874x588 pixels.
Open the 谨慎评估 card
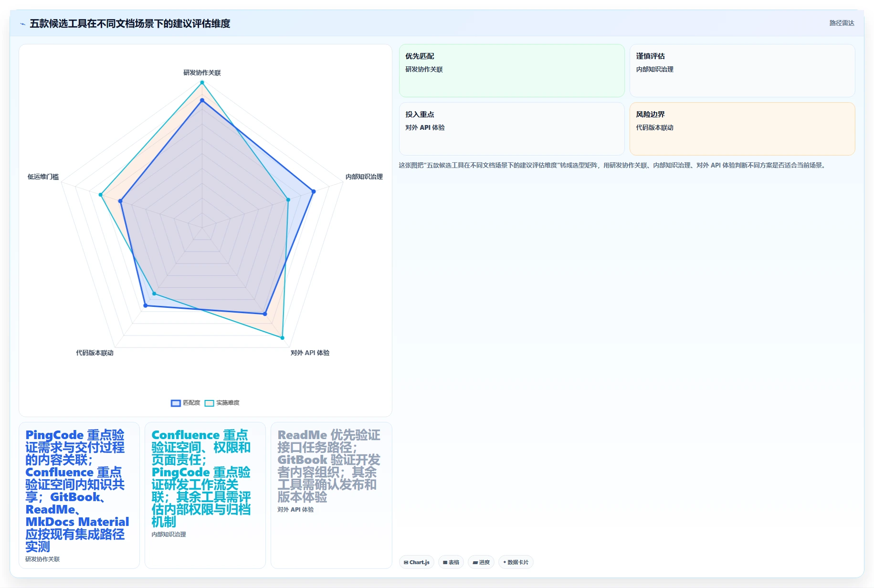(742, 71)
